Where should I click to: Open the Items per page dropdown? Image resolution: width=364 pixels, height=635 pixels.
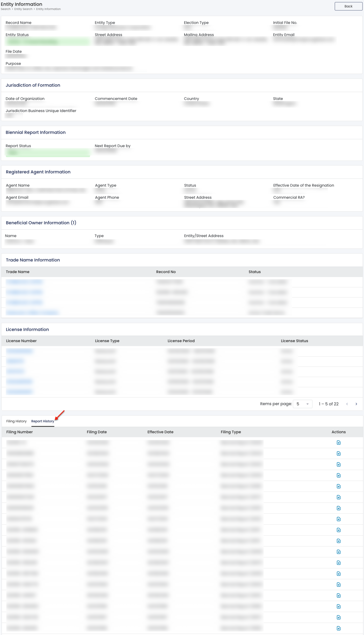(303, 404)
